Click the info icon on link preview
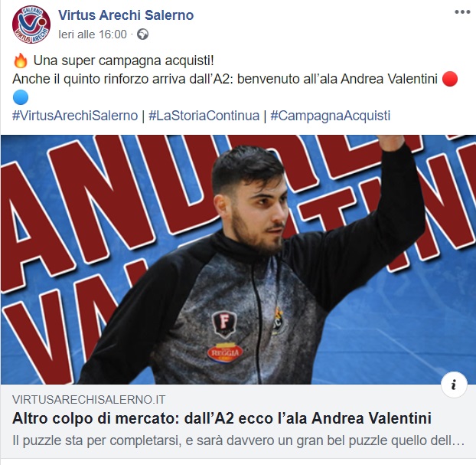 [x=454, y=385]
